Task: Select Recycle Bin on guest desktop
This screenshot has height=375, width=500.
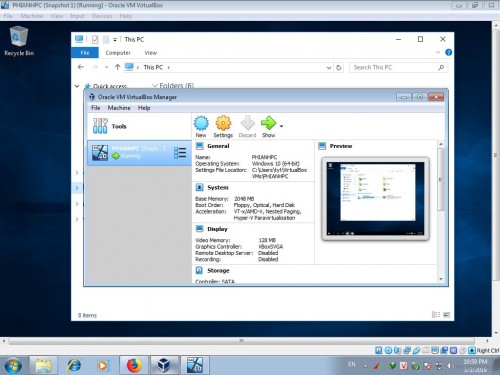Action: tap(19, 41)
